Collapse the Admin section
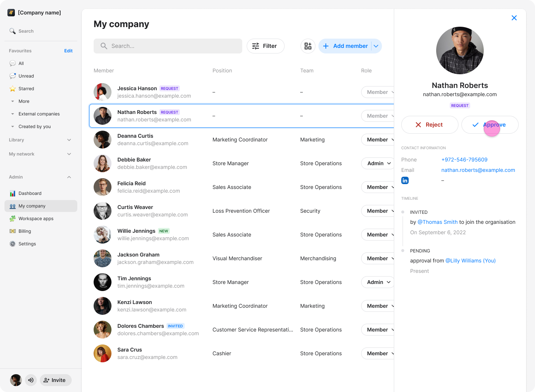Screen dimensions: 535x392 (x=41, y=177)
